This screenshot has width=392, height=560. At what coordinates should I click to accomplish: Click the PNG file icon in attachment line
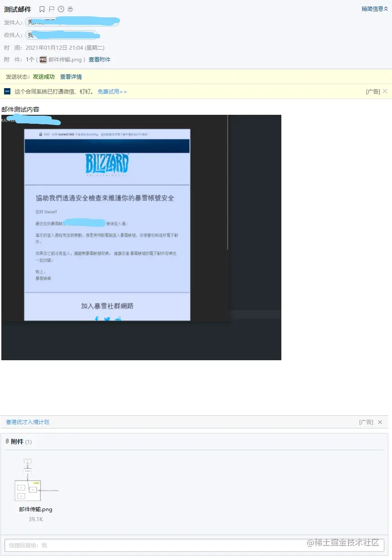coord(43,60)
